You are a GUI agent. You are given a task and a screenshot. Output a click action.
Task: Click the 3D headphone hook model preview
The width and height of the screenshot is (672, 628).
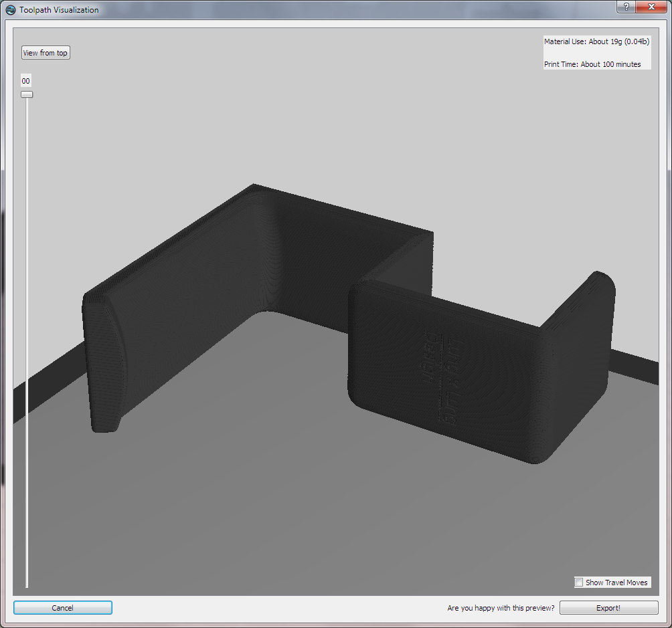coord(347,324)
